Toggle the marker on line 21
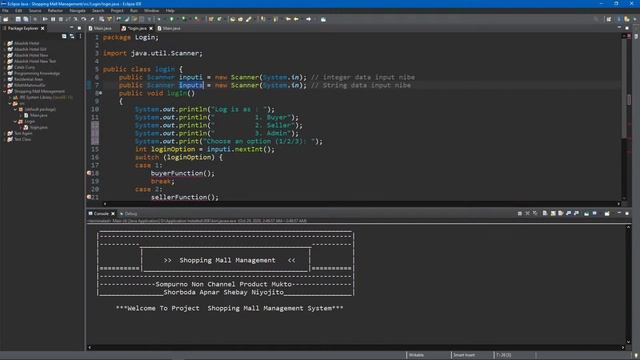This screenshot has height=360, width=640. click(x=89, y=197)
